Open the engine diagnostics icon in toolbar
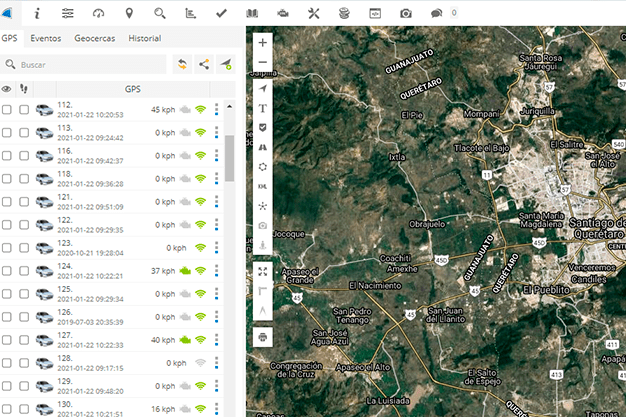The height and width of the screenshot is (417, 626). (283, 14)
